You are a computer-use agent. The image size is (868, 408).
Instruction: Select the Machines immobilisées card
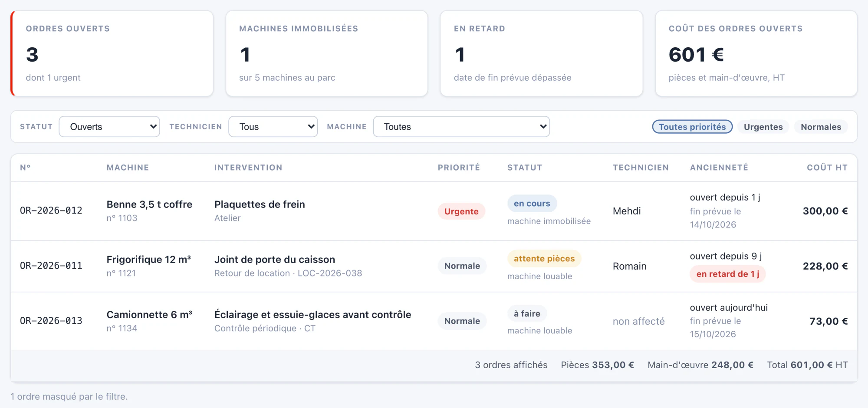(327, 53)
